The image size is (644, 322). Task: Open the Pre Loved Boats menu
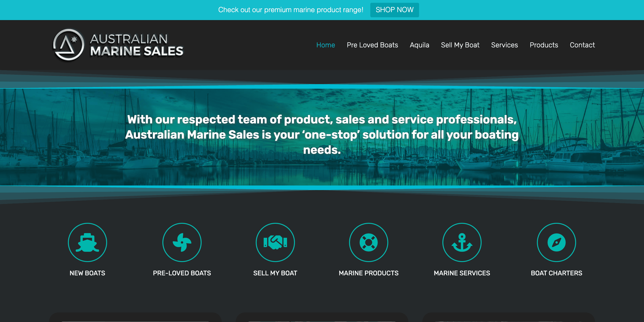[x=372, y=45]
